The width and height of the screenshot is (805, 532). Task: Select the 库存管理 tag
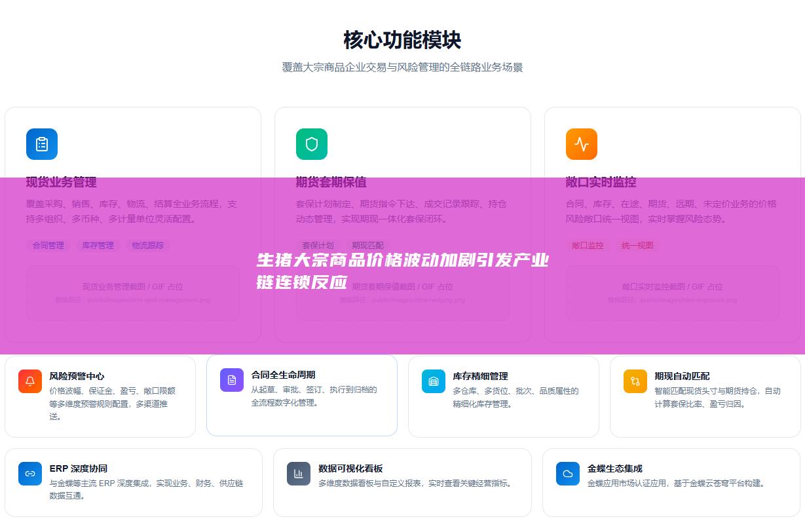pos(98,246)
